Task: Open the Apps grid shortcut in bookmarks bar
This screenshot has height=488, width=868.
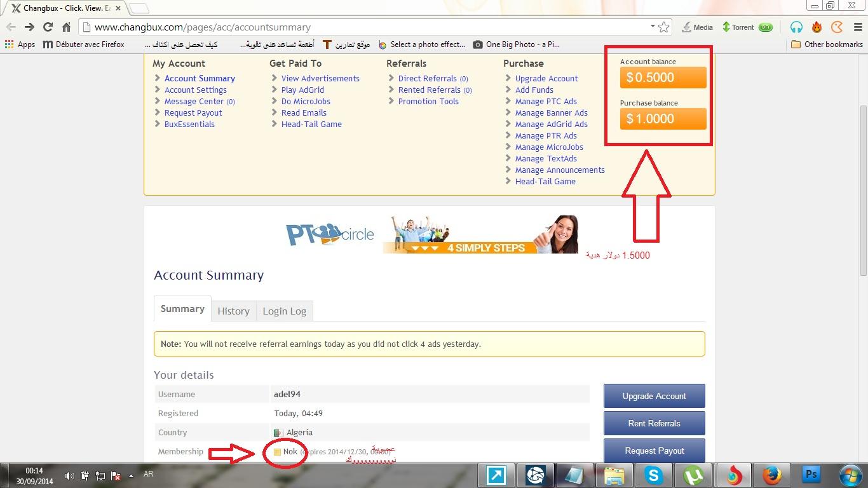Action: pos(20,44)
